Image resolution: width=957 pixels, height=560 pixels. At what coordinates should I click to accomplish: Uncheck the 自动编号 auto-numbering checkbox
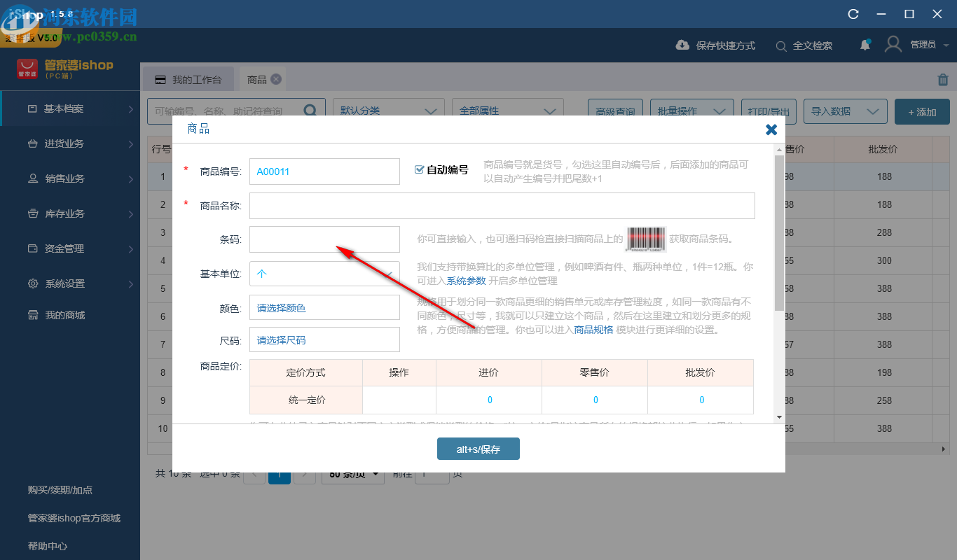(419, 169)
